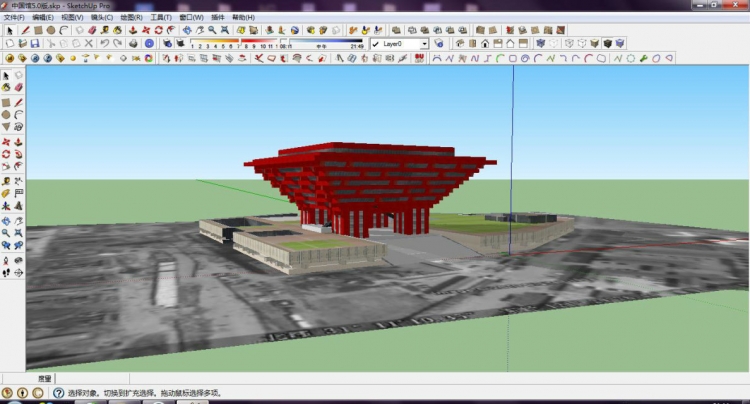Enable Hidden Line face style
Image resolution: width=750 pixels, height=404 pixels.
pos(582,44)
